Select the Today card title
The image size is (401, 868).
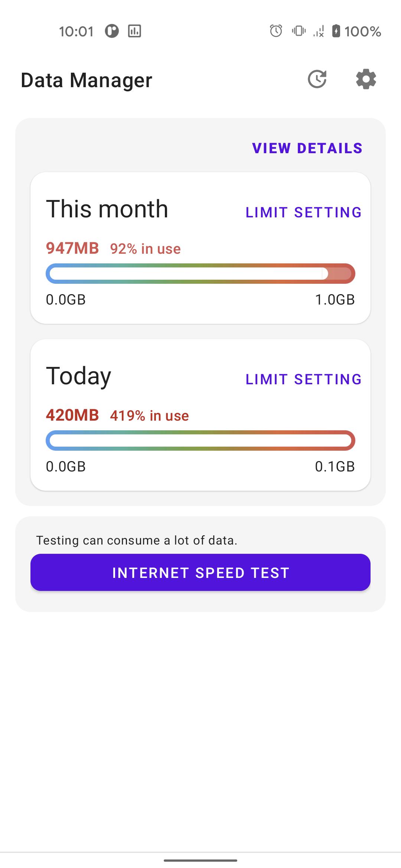click(78, 377)
